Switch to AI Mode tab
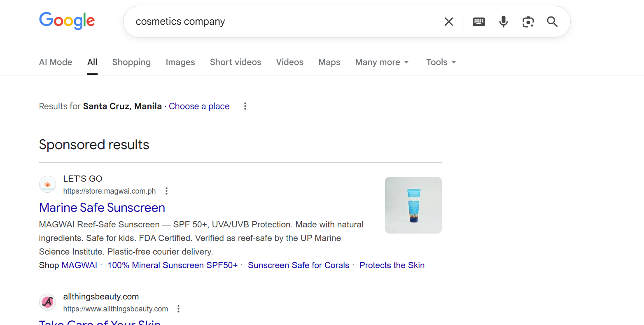Viewport: 644px width, 325px height. tap(56, 62)
